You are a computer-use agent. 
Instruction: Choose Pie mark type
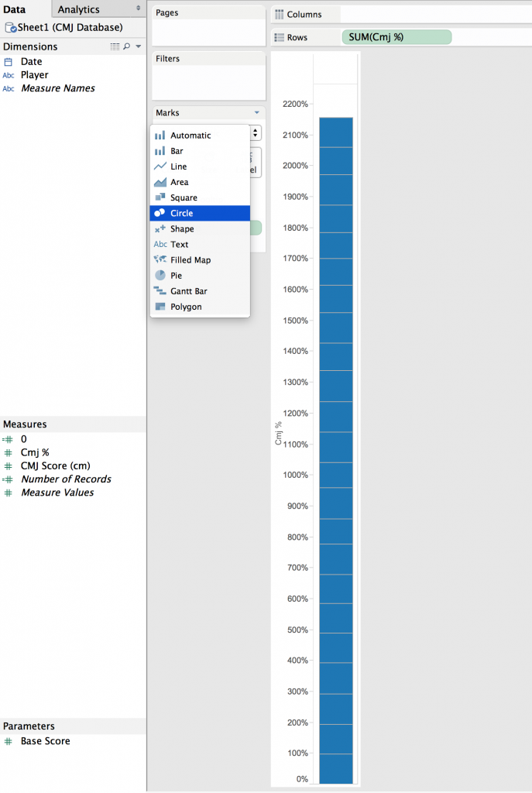tap(200, 276)
